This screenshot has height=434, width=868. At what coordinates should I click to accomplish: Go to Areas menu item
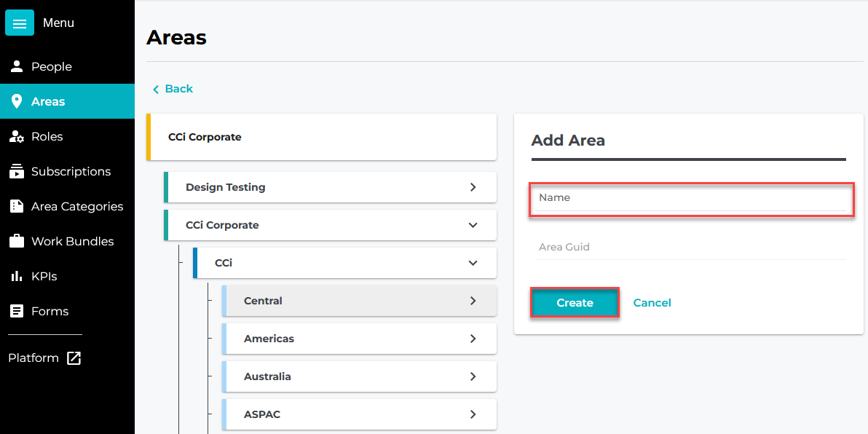(x=48, y=102)
